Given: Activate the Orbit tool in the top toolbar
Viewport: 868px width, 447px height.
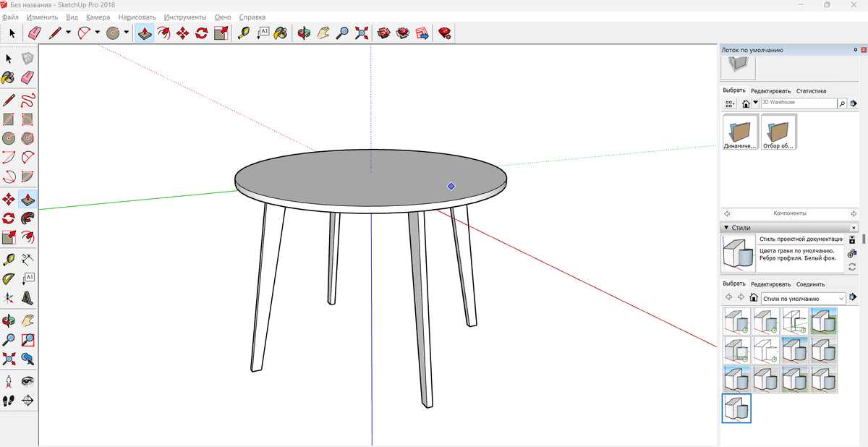Looking at the screenshot, I should pyautogui.click(x=305, y=33).
